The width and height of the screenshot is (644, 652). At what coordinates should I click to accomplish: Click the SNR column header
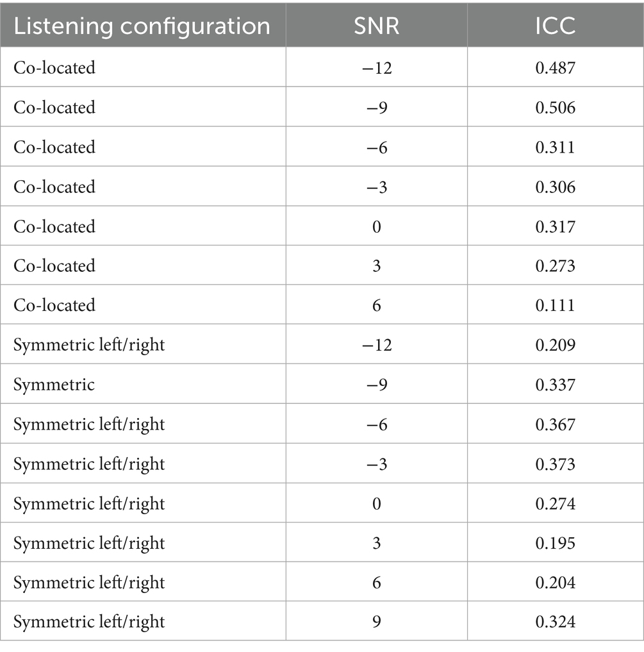click(376, 26)
